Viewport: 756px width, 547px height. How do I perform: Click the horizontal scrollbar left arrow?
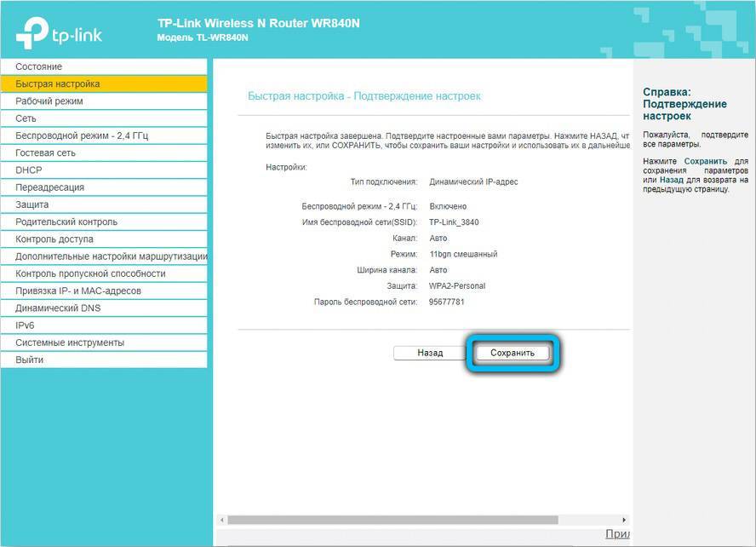(222, 519)
